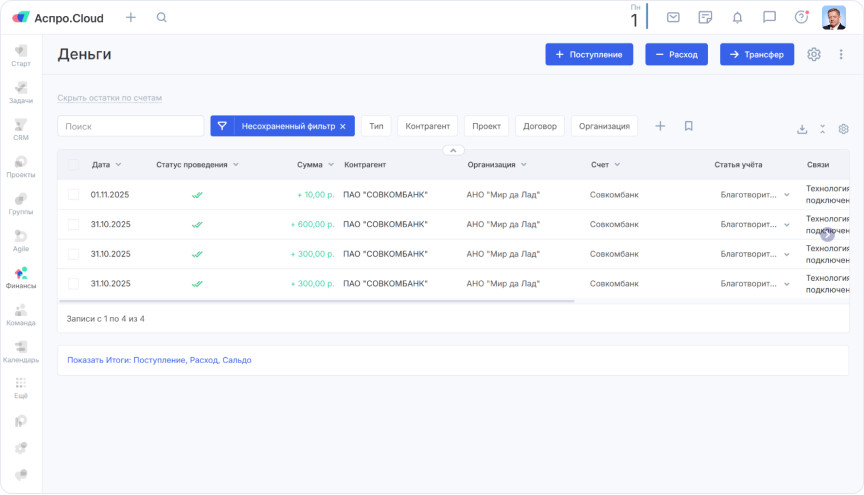Add a filter field with plus icon
This screenshot has height=495, width=864.
[660, 126]
